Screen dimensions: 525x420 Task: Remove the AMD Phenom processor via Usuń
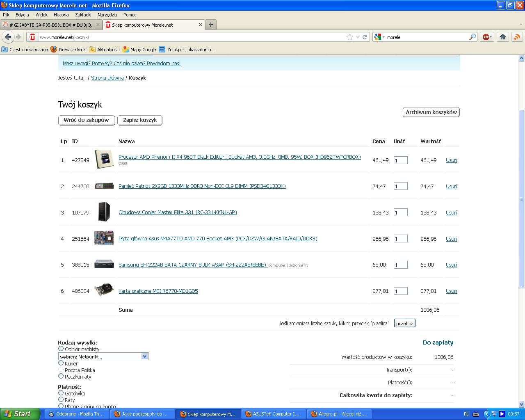coord(452,160)
